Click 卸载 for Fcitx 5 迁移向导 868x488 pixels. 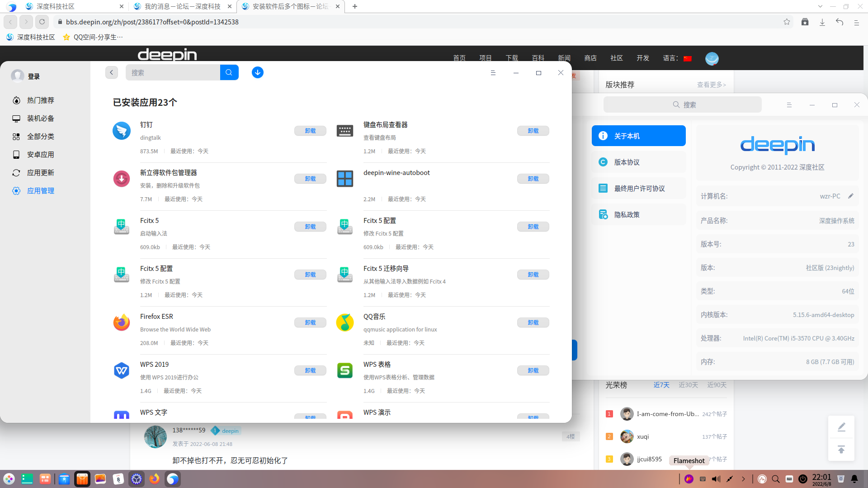pyautogui.click(x=533, y=275)
